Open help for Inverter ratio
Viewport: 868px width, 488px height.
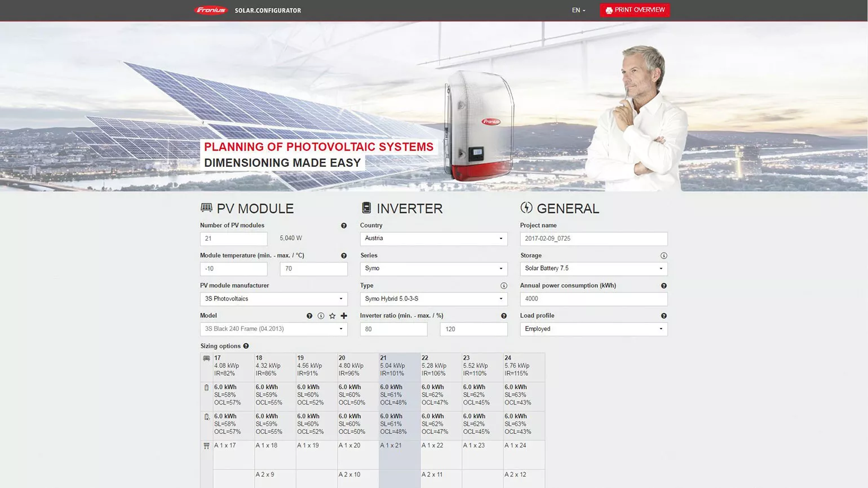504,316
